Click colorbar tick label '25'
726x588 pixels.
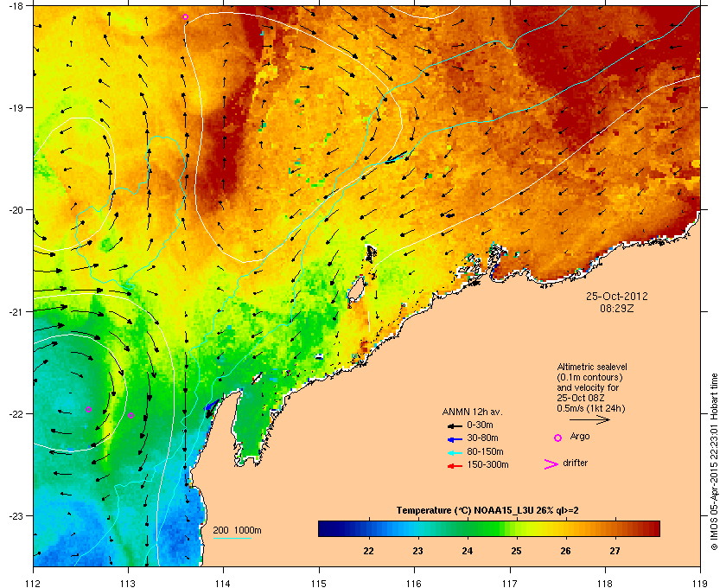click(x=516, y=551)
